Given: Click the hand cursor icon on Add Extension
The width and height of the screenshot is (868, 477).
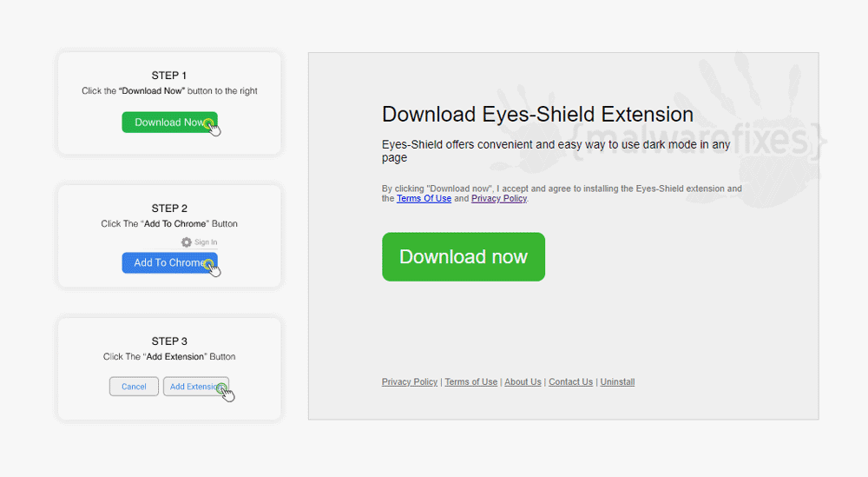Looking at the screenshot, I should click(x=227, y=393).
